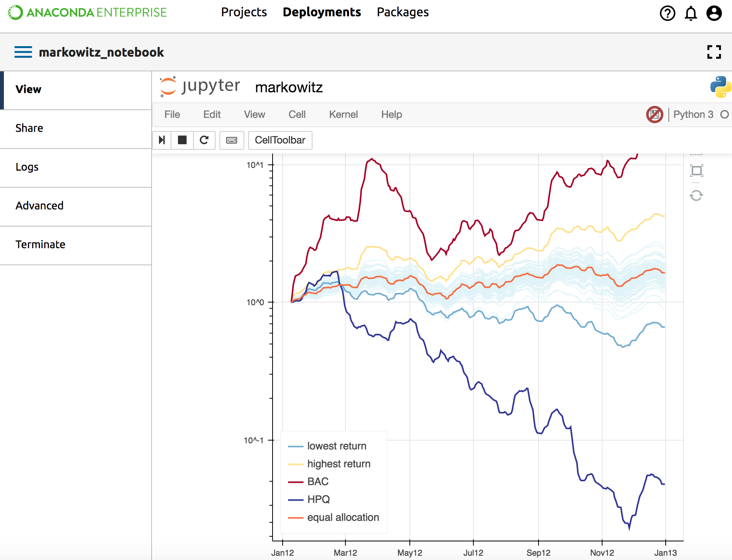Screen dimensions: 732x560
Task: Click the help question mark icon
Action: (x=667, y=13)
